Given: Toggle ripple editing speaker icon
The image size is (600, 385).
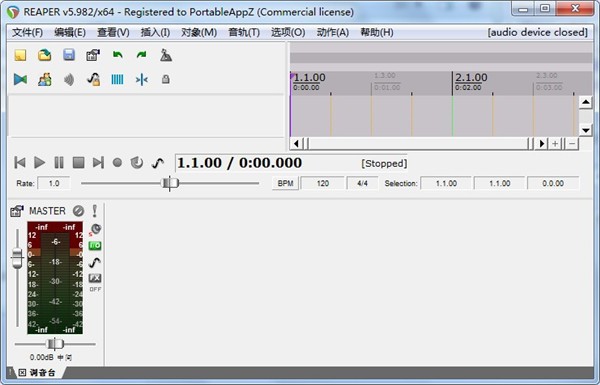Looking at the screenshot, I should tap(69, 80).
